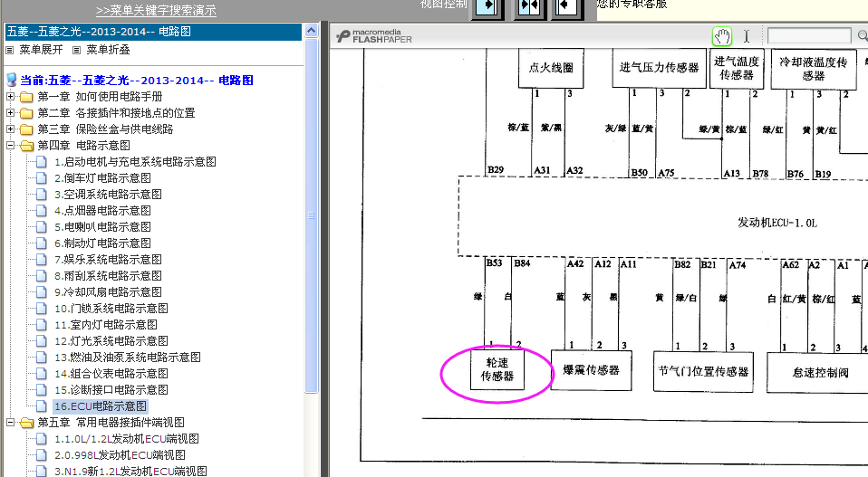Click the tree panel scrollbar up arrow

[311, 31]
